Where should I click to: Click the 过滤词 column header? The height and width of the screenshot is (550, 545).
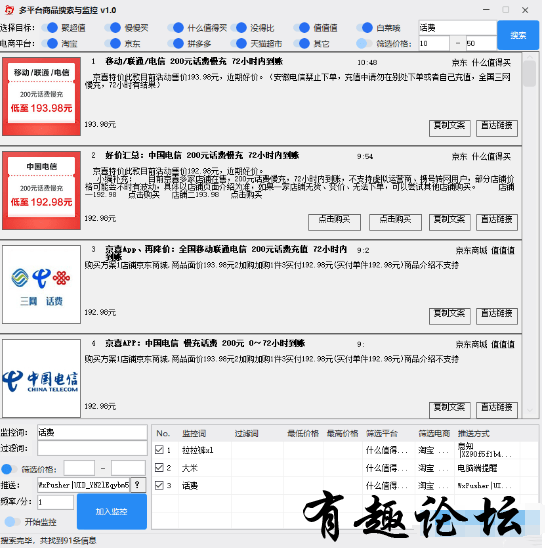pos(247,434)
